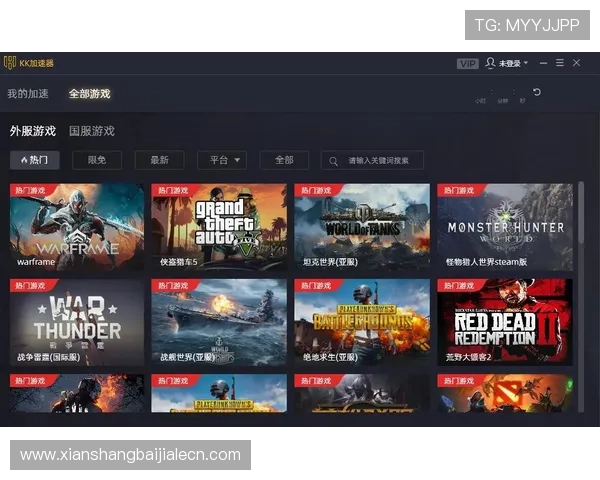Select the Red Dead Redemption 2 thumbnail
The height and width of the screenshot is (480, 600).
point(504,321)
